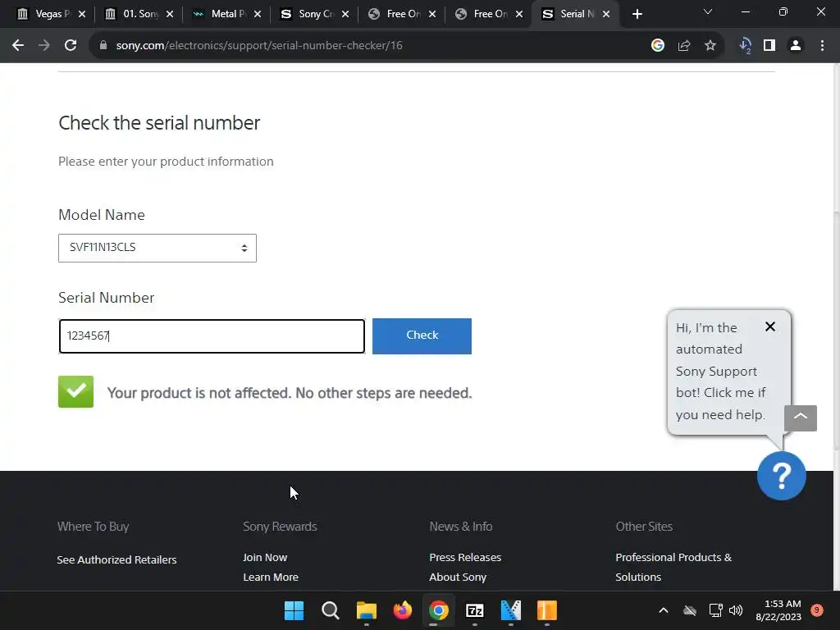Open Windows taskbar search

(x=330, y=610)
